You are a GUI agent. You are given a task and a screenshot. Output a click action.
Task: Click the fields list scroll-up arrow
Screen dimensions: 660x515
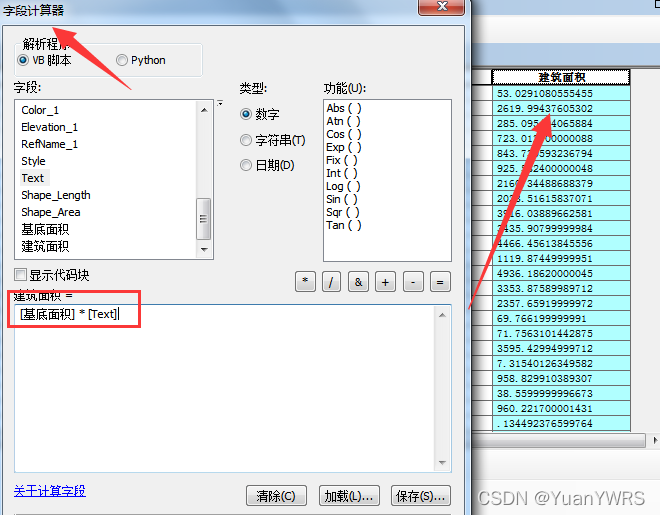[x=204, y=110]
